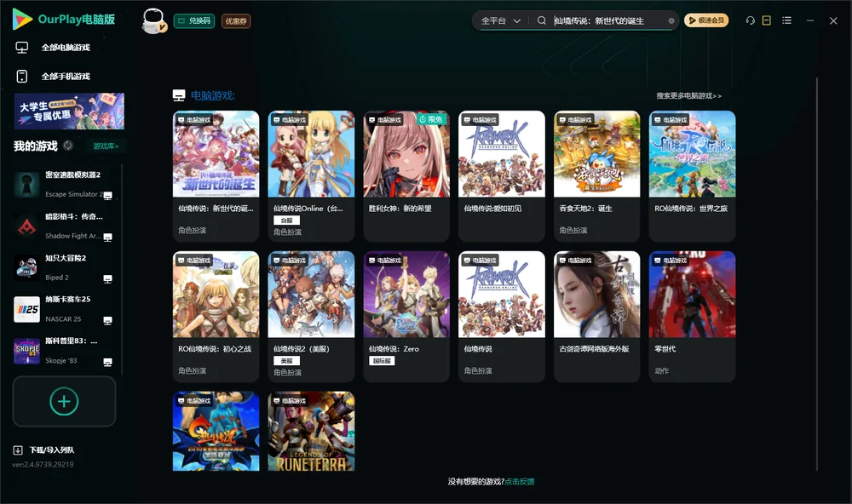Image resolution: width=852 pixels, height=504 pixels.
Task: Open 古剑奇谭网络版海外版 game card
Action: pyautogui.click(x=597, y=317)
